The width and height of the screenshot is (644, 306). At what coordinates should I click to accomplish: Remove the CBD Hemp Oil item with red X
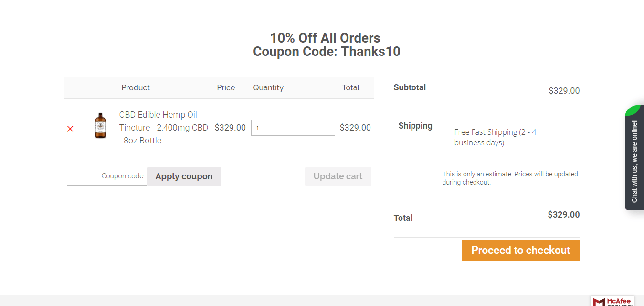[x=70, y=129]
